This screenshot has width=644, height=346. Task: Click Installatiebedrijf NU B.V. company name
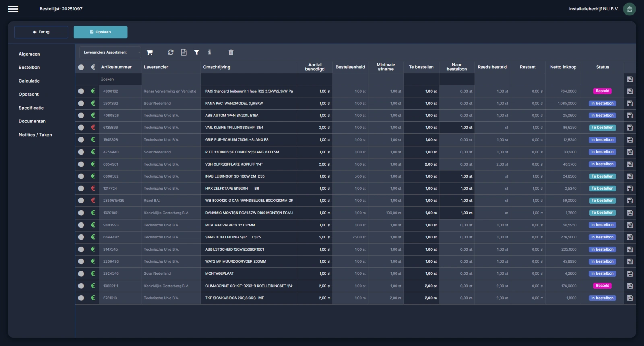594,9
